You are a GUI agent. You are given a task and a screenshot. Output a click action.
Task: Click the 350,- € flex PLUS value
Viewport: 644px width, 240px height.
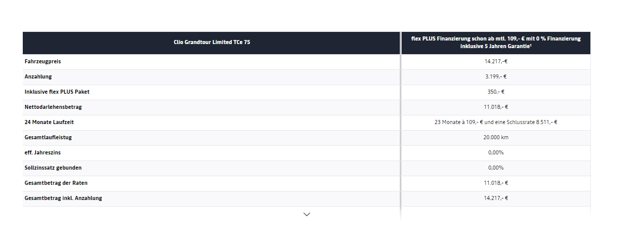pyautogui.click(x=496, y=92)
